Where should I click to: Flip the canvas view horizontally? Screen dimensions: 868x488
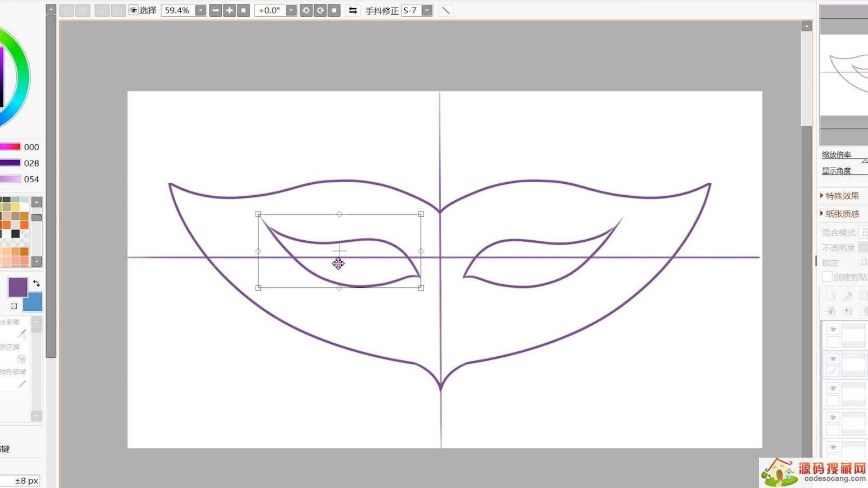tap(353, 10)
